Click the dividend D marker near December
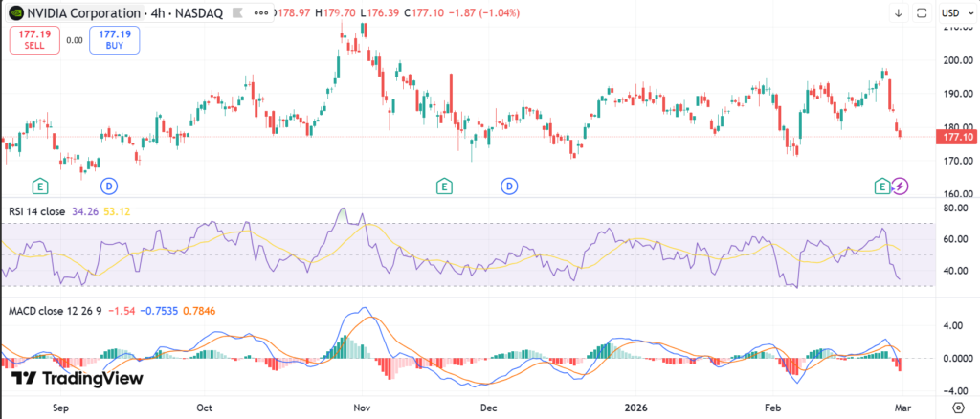Image resolution: width=980 pixels, height=419 pixels. (x=509, y=185)
